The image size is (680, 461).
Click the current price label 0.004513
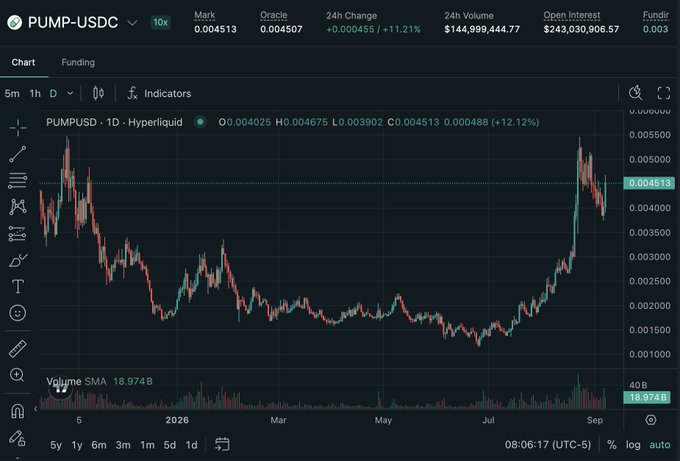(649, 183)
